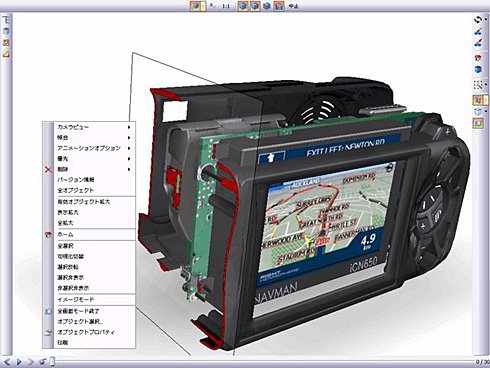This screenshot has height=368, width=490.
Task: Expand the red X delete entry submenu
Action: tap(129, 169)
